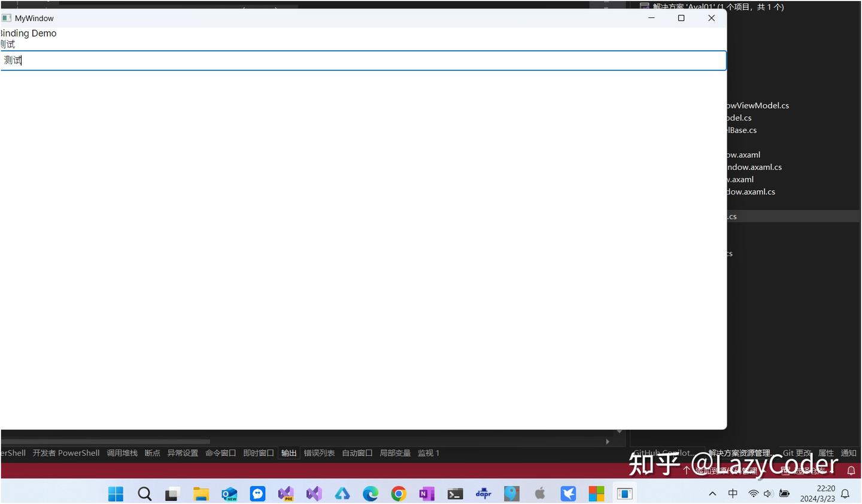This screenshot has width=862, height=504.
Task: Open Microsoft Edge from the taskbar
Action: pos(371,494)
